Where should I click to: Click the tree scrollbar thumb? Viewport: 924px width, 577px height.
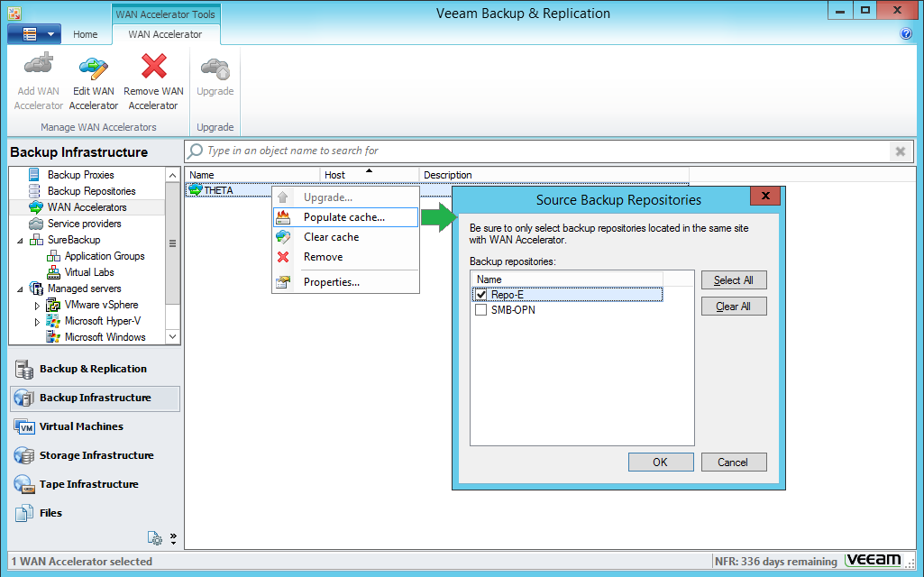point(173,243)
